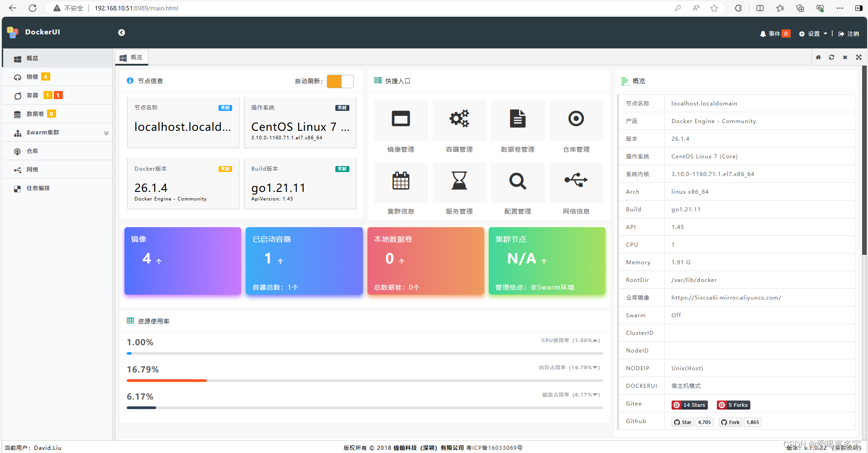Expand CPU使用率 detail arrow
Image resolution: width=868 pixels, height=453 pixels.
pyautogui.click(x=596, y=340)
